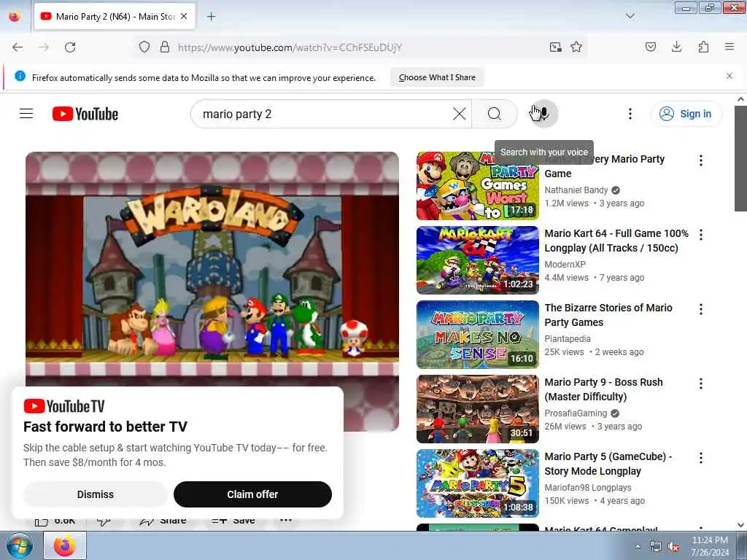Screen dimensions: 747x560
Task: Open Mario Party 9 - Boss Rush title
Action: 603,389
